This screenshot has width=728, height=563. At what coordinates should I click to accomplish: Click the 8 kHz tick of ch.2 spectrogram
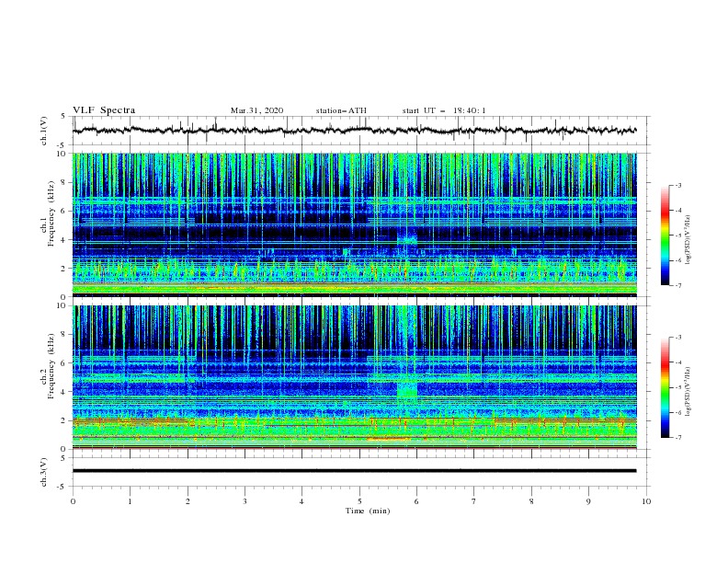(x=64, y=335)
